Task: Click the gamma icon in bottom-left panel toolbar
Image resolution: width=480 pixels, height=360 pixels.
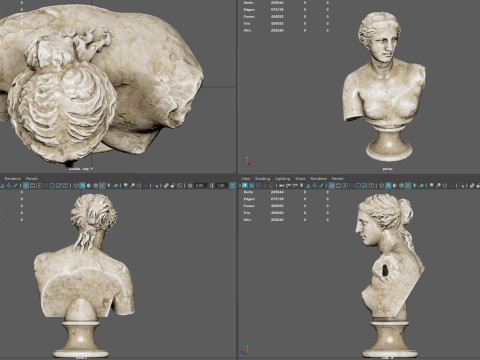Action: point(211,185)
